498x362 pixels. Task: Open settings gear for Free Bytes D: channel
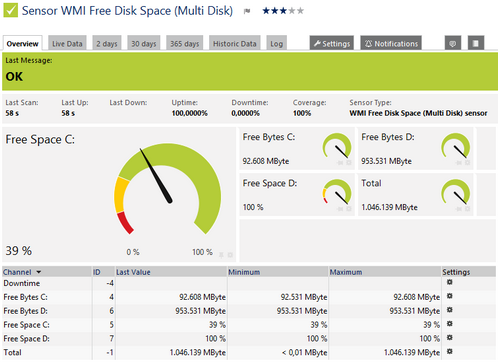coord(449,310)
